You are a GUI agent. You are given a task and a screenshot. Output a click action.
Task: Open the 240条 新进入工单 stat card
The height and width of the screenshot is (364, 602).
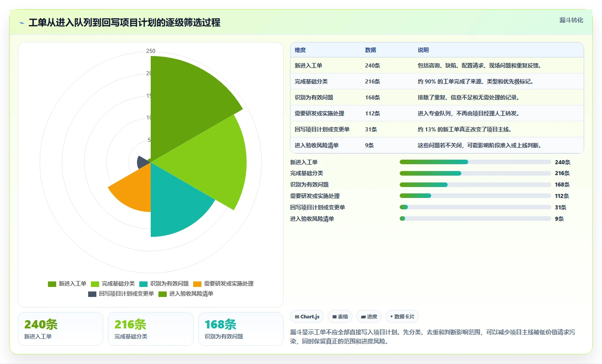(61, 329)
